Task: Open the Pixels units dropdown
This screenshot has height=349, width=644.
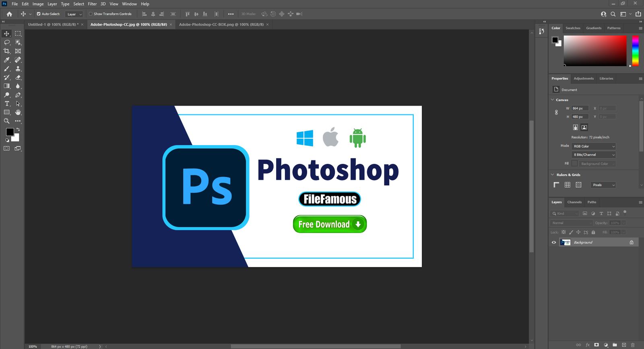Action: point(603,185)
